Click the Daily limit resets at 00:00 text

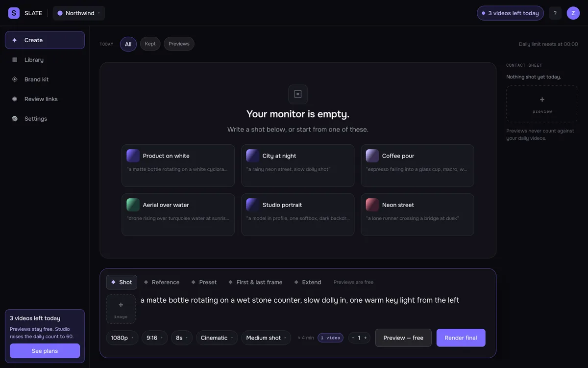click(548, 44)
